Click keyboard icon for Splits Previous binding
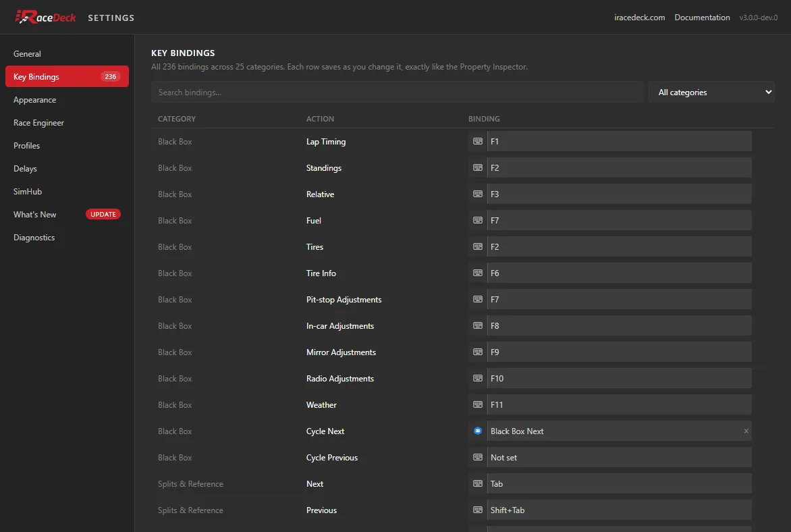Image resolution: width=791 pixels, height=532 pixels. [477, 510]
